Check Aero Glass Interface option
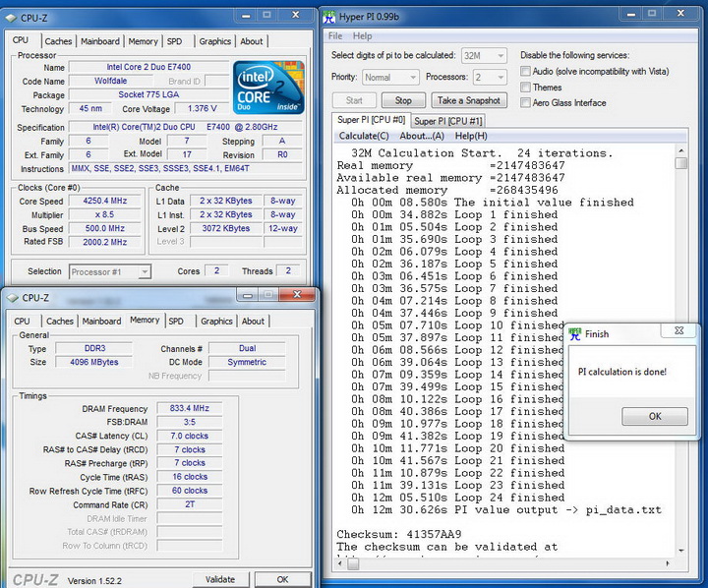The height and width of the screenshot is (588, 708). (525, 103)
